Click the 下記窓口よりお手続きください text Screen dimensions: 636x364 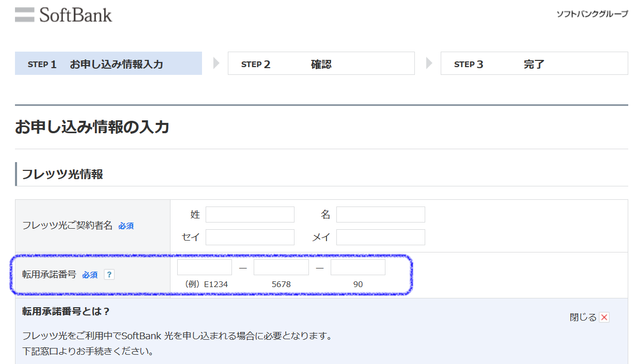(88, 352)
